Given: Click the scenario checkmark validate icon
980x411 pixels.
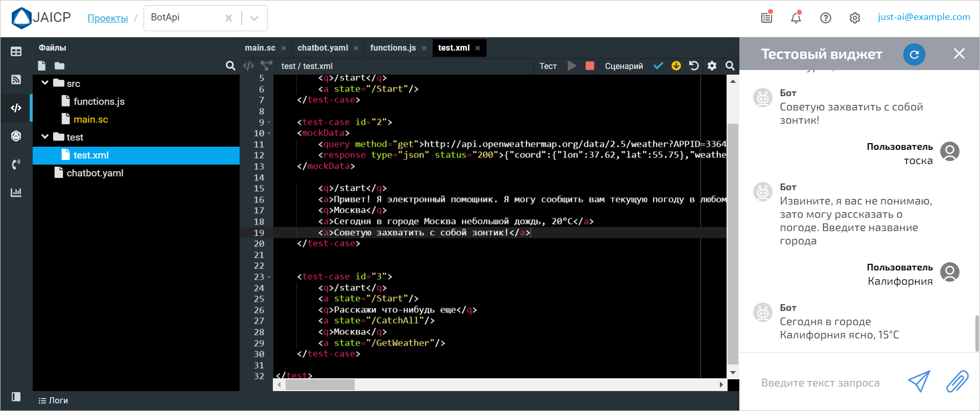Looking at the screenshot, I should [658, 66].
